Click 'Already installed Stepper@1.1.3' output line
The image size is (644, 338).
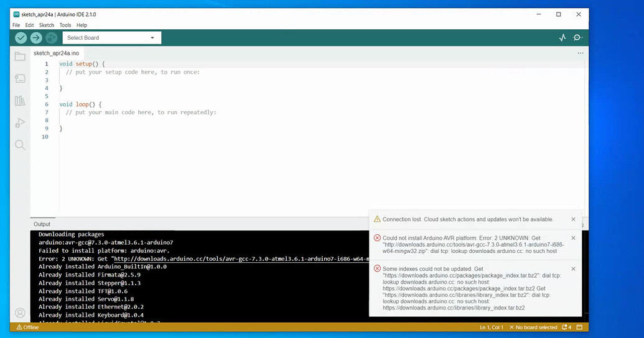pyautogui.click(x=90, y=283)
